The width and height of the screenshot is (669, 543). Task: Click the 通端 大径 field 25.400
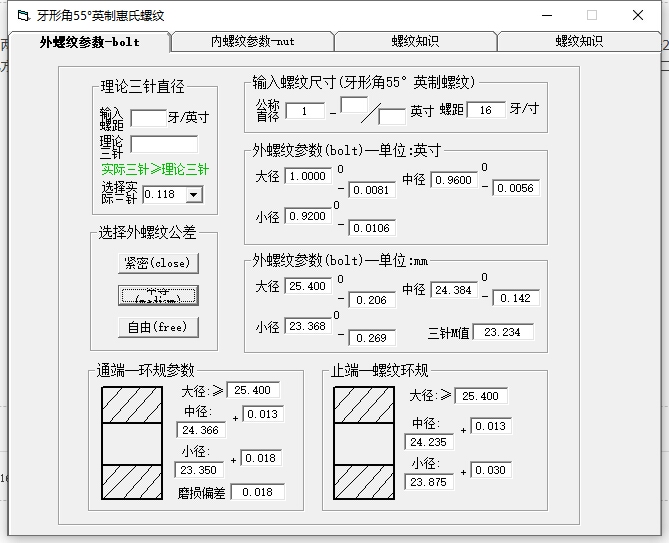point(253,390)
